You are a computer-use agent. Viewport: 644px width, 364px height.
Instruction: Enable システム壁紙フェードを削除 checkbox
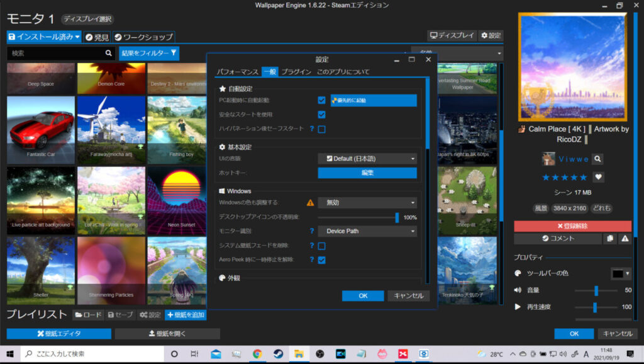tap(321, 246)
